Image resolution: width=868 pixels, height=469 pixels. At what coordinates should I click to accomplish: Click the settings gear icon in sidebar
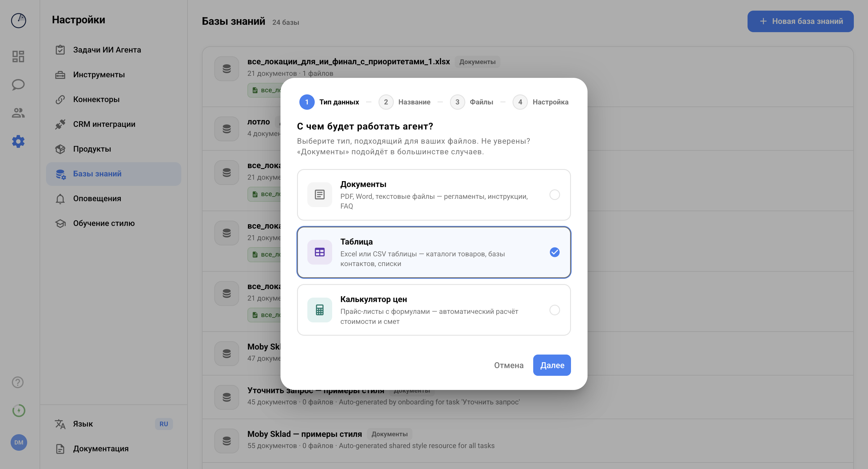pyautogui.click(x=18, y=141)
